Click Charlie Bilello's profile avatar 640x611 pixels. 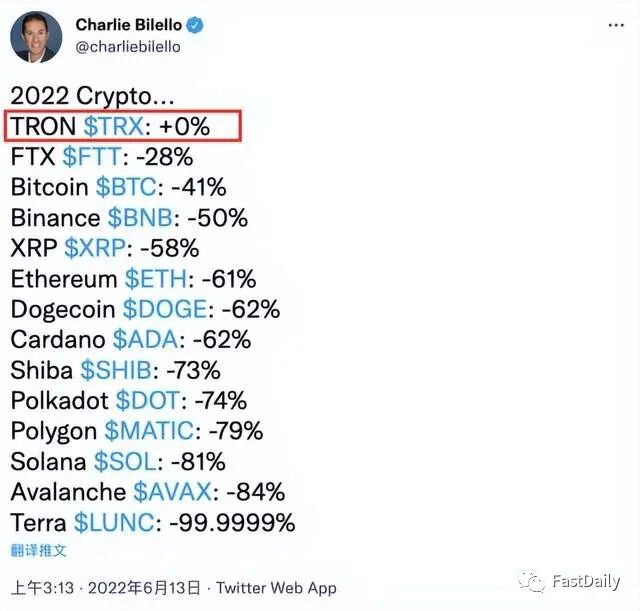pyautogui.click(x=36, y=37)
